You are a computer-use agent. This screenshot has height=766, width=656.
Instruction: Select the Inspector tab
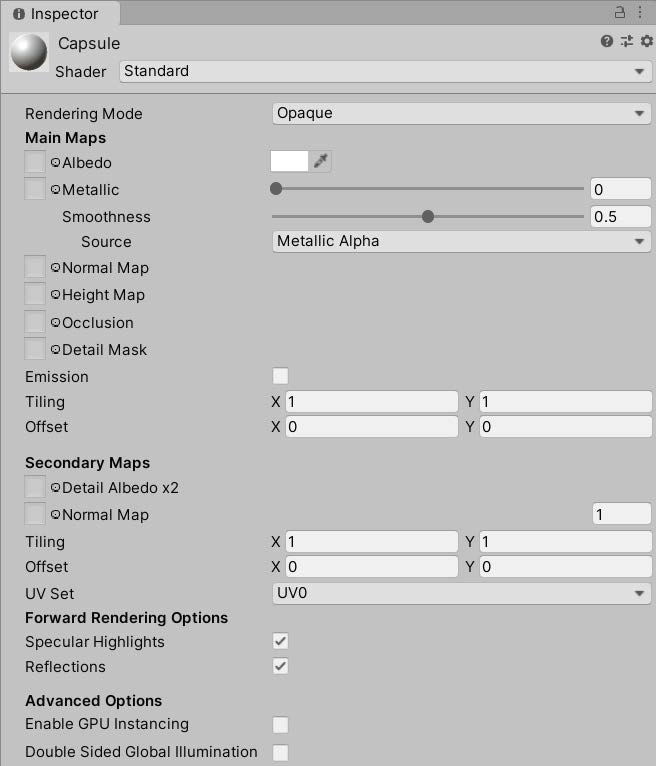59,14
